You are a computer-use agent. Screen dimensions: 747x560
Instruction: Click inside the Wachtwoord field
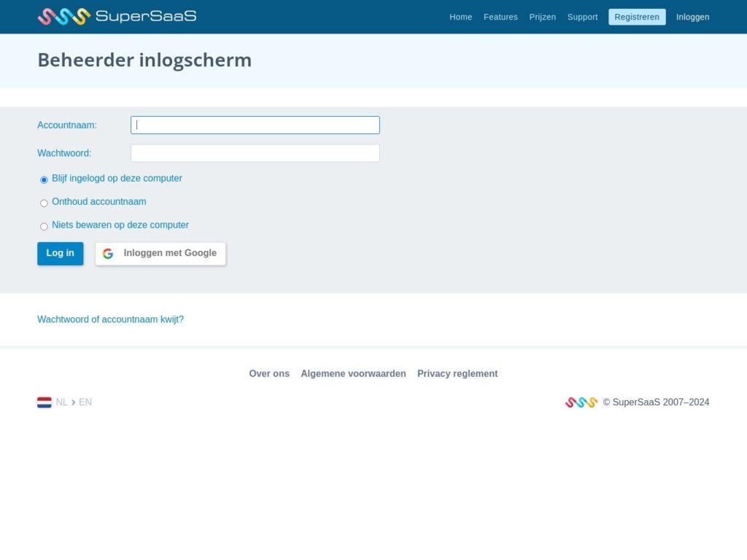(255, 152)
